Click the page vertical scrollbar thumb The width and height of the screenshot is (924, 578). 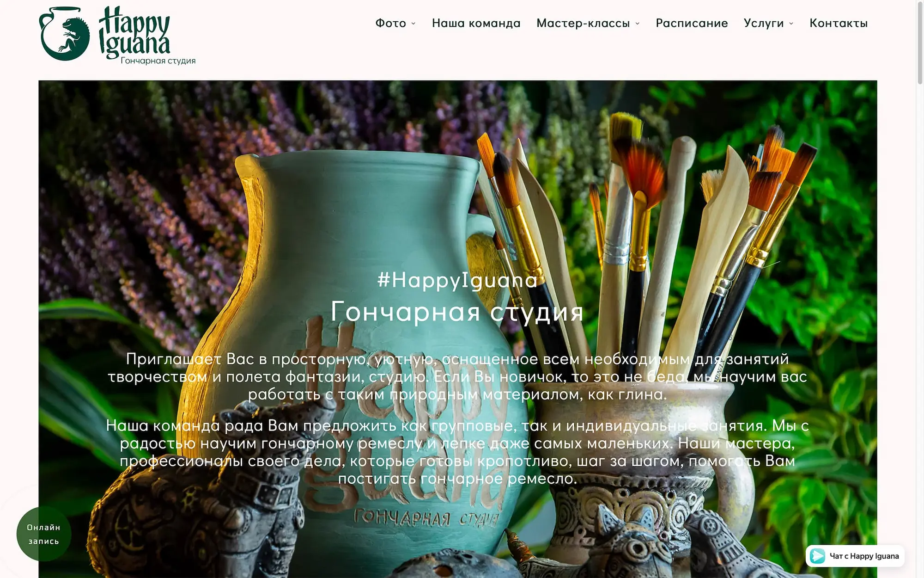(920, 43)
